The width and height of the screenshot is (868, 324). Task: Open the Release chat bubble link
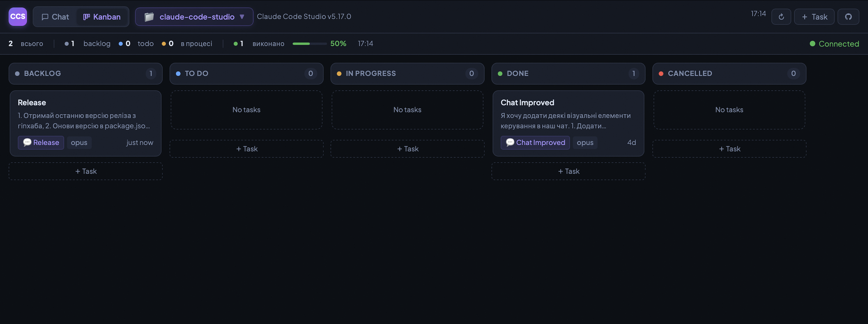pos(41,143)
